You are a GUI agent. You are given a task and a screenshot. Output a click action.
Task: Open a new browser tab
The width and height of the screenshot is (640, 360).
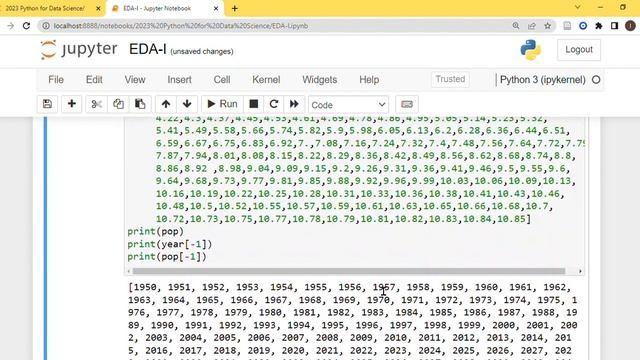pos(235,8)
